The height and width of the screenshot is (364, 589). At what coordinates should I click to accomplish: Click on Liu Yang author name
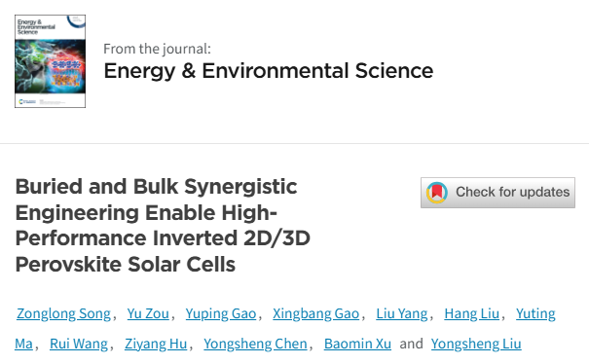point(402,313)
